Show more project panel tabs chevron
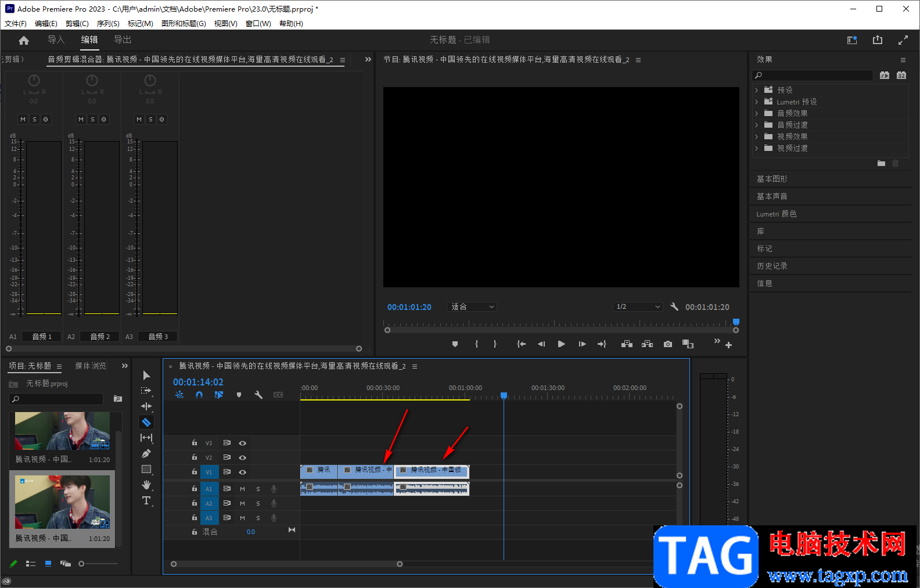920x588 pixels. tap(125, 366)
